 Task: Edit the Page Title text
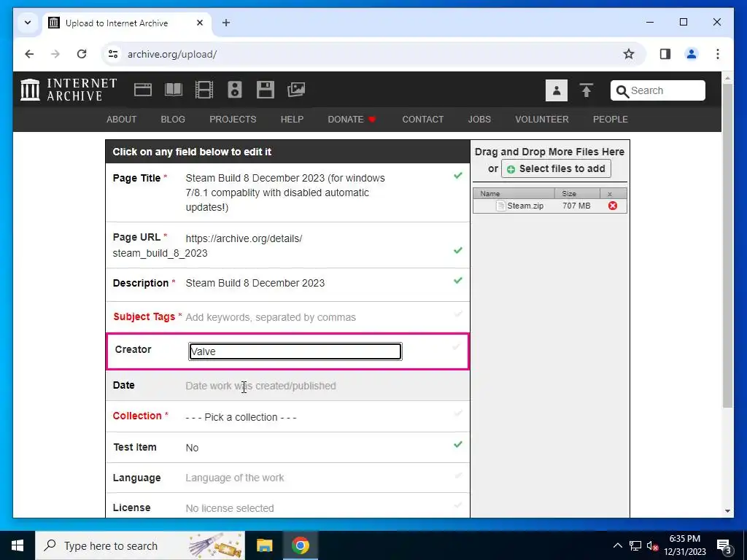[285, 192]
